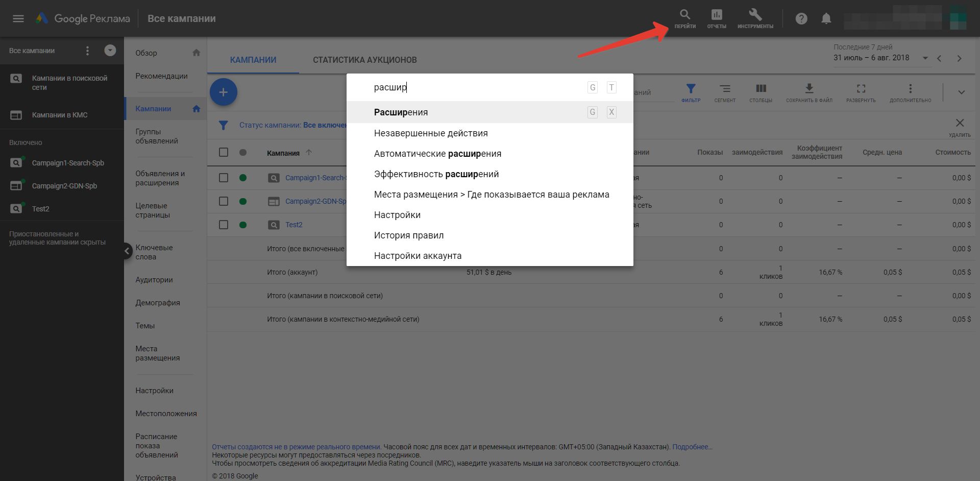The width and height of the screenshot is (980, 481).
Task: Open Местоположения in navigation
Action: coord(166,414)
